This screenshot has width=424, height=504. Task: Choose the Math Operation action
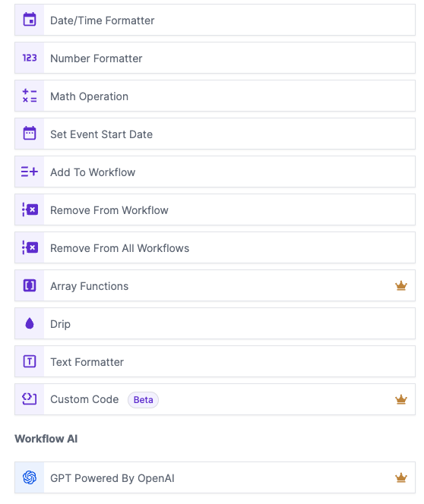pyautogui.click(x=215, y=96)
